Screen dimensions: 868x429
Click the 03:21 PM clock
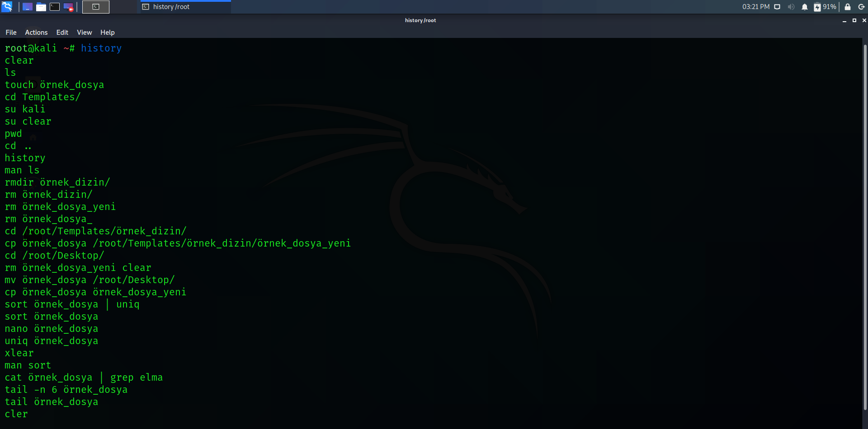click(755, 7)
